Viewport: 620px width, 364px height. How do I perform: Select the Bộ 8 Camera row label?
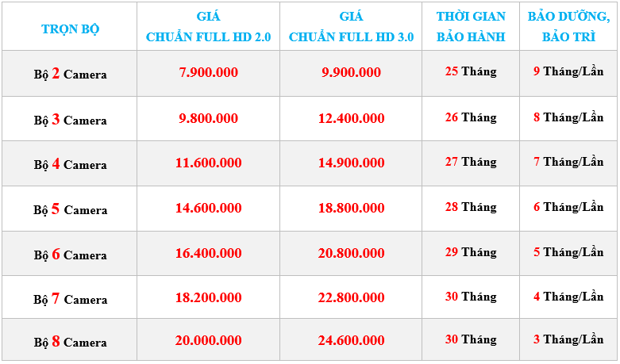pos(70,342)
